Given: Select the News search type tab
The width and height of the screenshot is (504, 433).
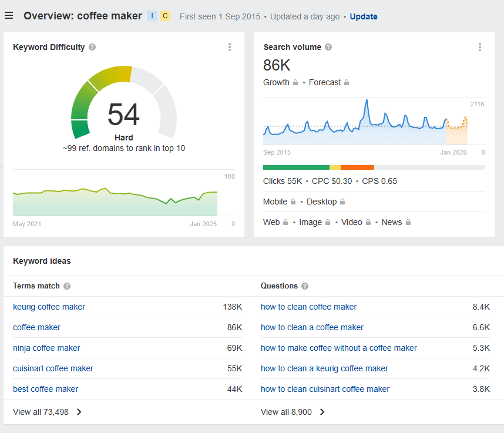Looking at the screenshot, I should tap(391, 221).
